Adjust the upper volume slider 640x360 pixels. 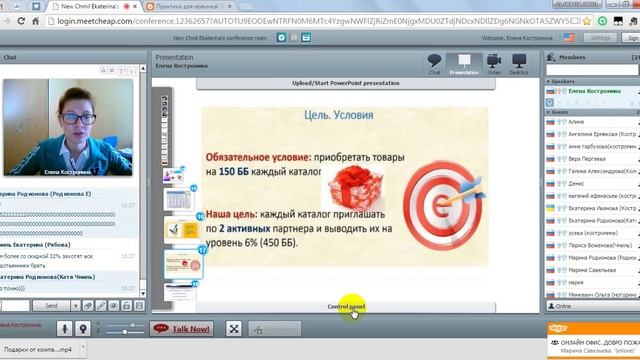pos(125,325)
